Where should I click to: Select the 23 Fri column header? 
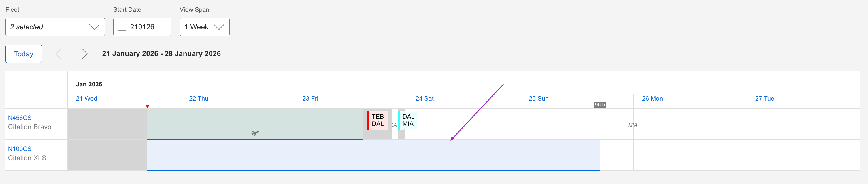pyautogui.click(x=310, y=99)
